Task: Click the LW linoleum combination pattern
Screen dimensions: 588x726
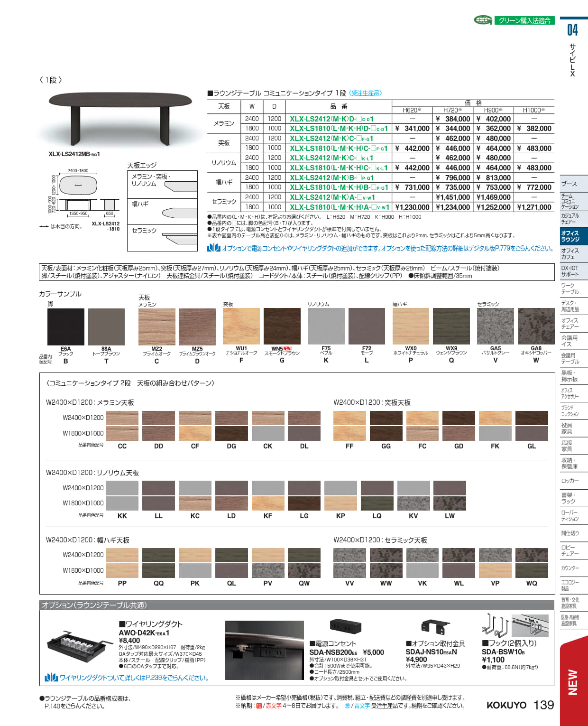Action: pos(450,496)
